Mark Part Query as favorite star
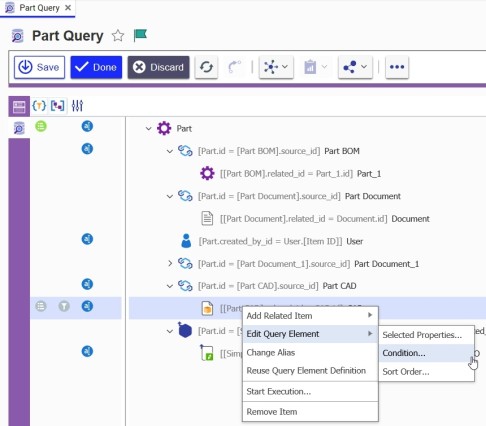This screenshot has height=426, width=486. point(118,36)
